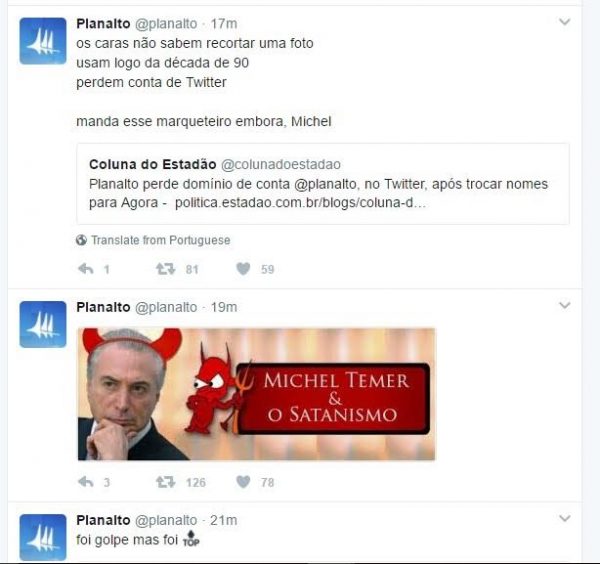
Task: Reply to the Michel Temer image tweet
Action: click(x=86, y=482)
